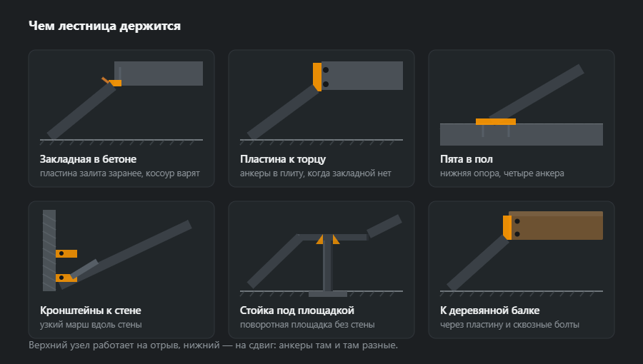This screenshot has height=364, width=643.
Task: Click the orange gussets atop the post
Action: tap(328, 240)
